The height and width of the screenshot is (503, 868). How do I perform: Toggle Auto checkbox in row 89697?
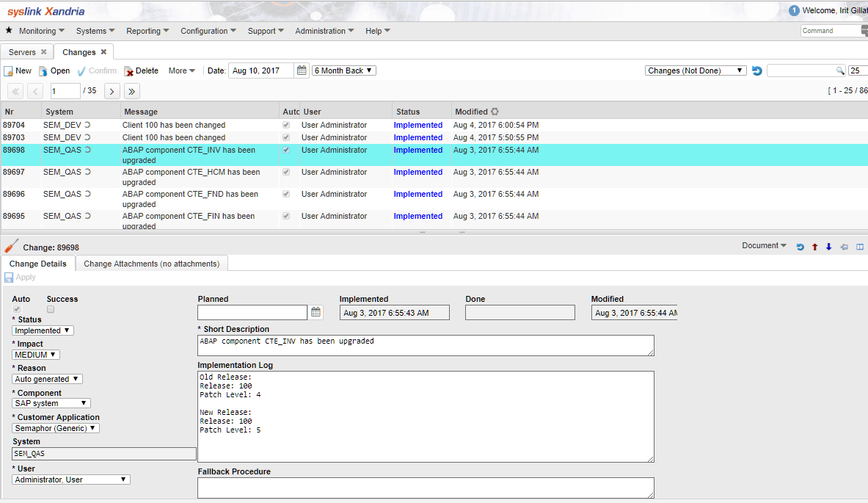click(286, 173)
